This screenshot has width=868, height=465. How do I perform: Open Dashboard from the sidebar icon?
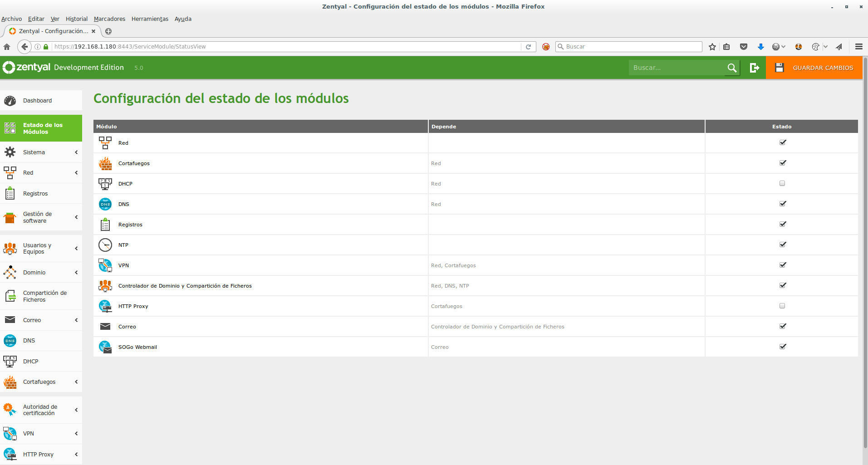tap(10, 101)
